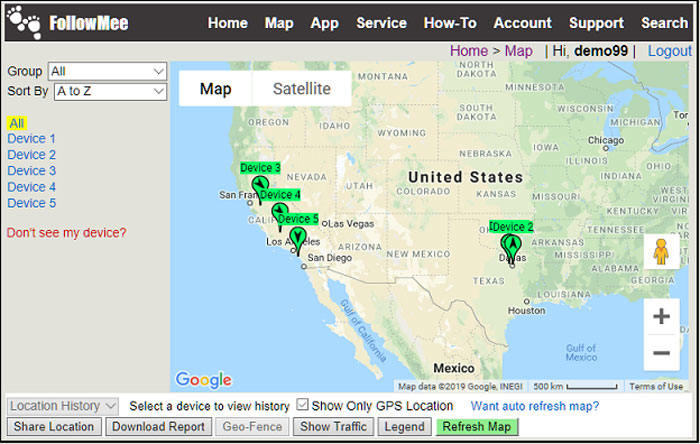Open the Home menu item

point(228,23)
